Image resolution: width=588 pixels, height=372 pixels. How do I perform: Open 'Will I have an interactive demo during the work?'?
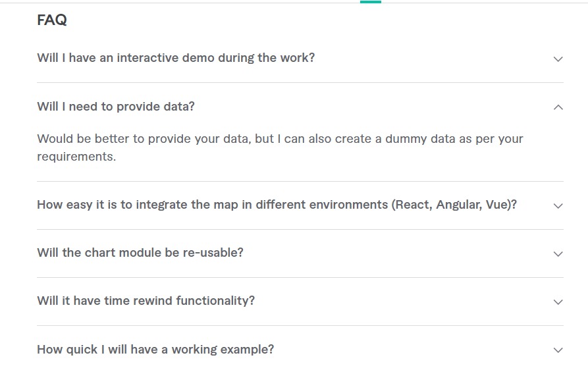click(x=176, y=58)
